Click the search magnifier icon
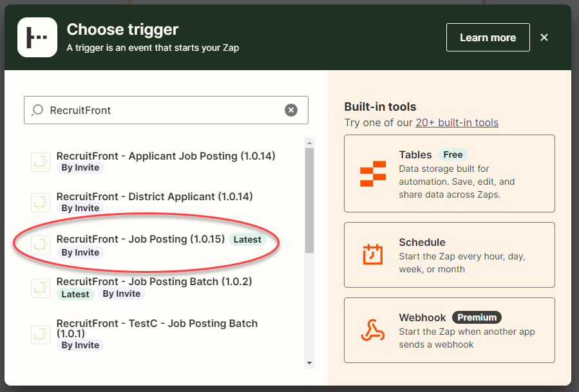The height and width of the screenshot is (392, 579). pos(37,110)
